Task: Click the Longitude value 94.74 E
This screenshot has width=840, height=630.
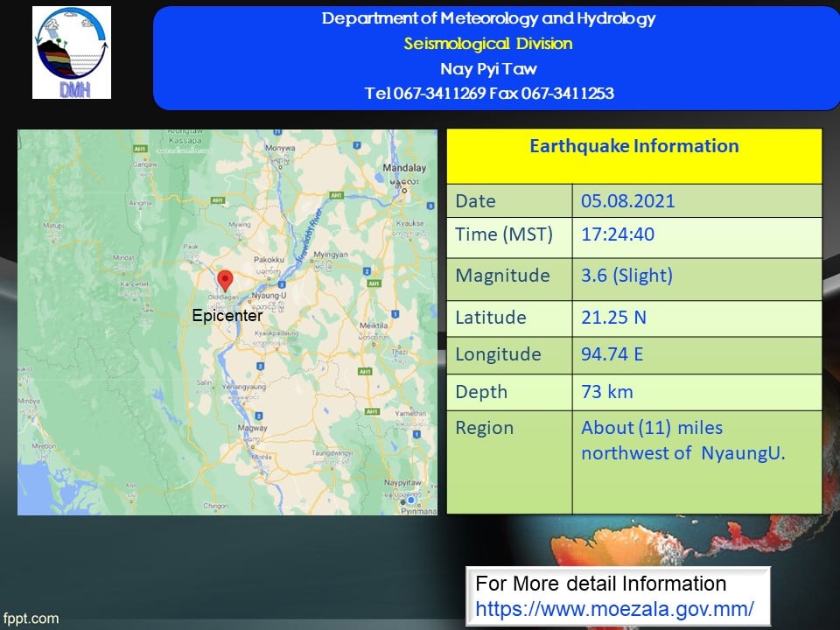Action: 613,354
